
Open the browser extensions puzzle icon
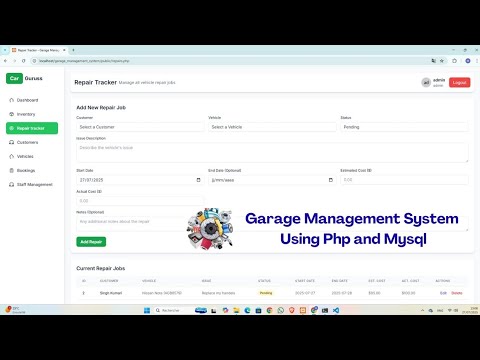(x=454, y=61)
